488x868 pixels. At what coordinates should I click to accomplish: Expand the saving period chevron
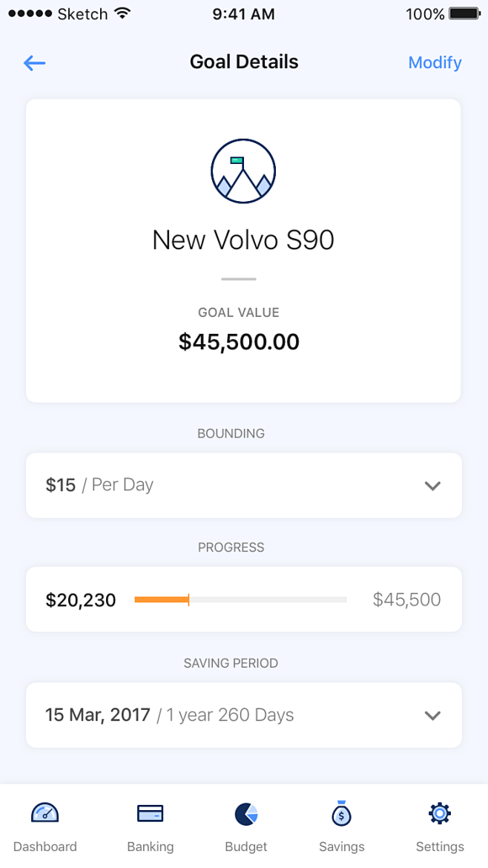432,716
